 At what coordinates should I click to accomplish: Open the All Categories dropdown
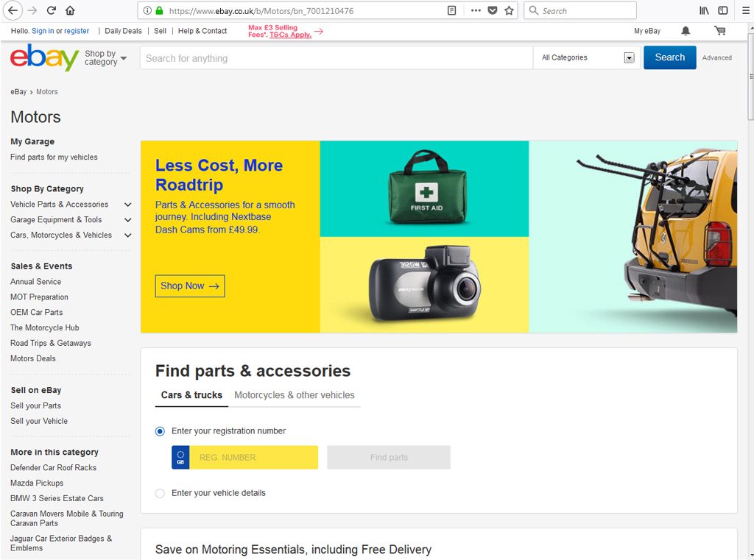(x=588, y=57)
